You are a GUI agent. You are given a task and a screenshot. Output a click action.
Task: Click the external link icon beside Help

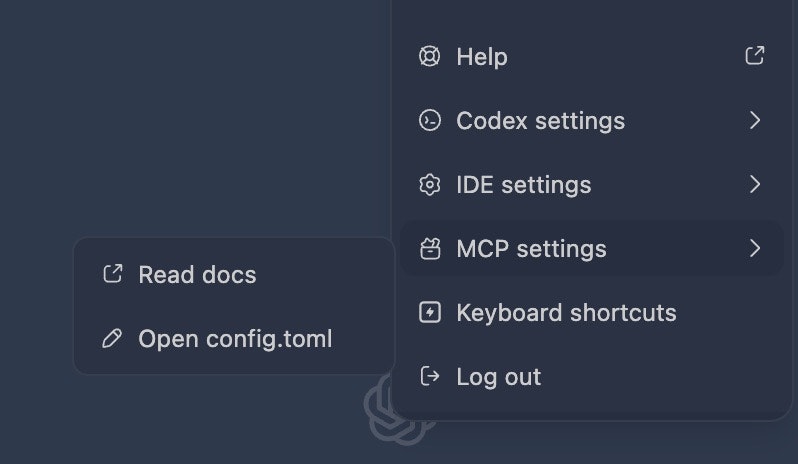point(755,56)
